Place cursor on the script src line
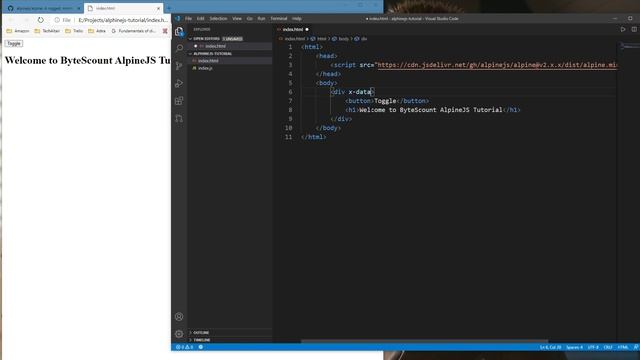This screenshot has height=360, width=640. [x=474, y=65]
